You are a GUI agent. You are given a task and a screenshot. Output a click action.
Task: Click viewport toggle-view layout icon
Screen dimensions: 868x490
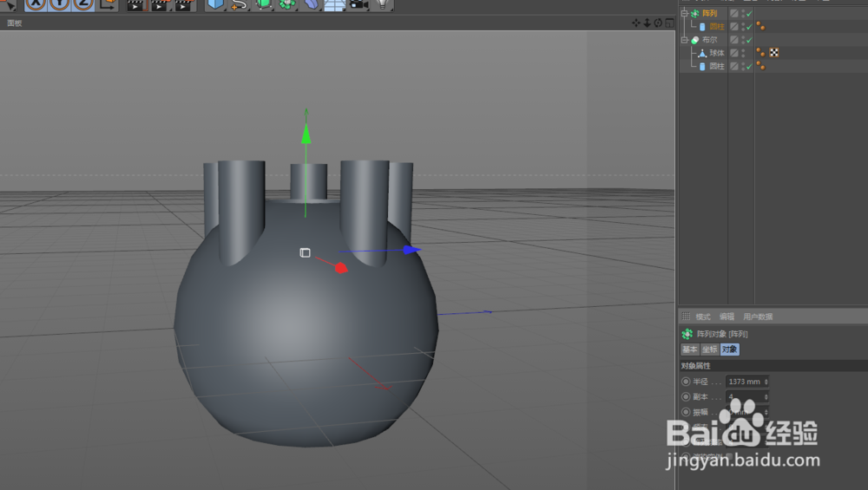click(x=669, y=23)
